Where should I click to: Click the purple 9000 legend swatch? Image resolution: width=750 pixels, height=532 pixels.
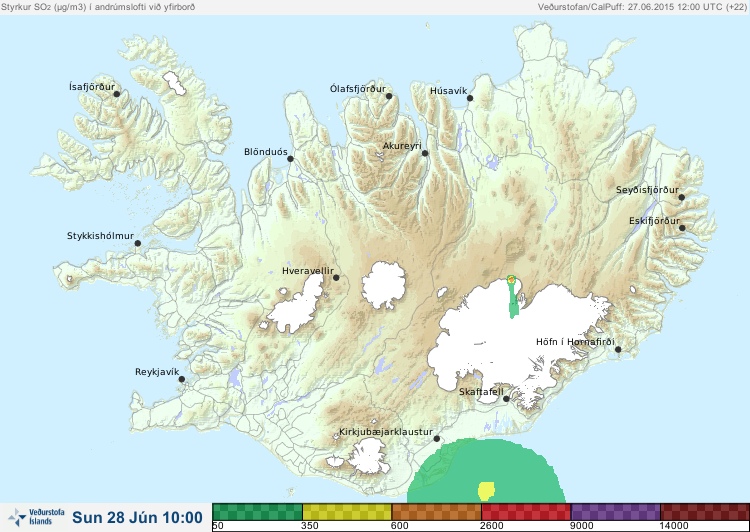[x=615, y=512]
